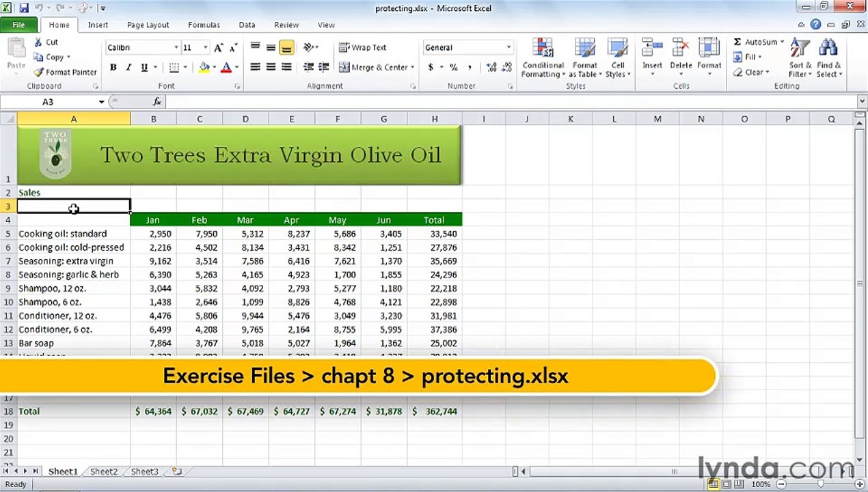
Task: Select column H header
Action: coord(435,119)
